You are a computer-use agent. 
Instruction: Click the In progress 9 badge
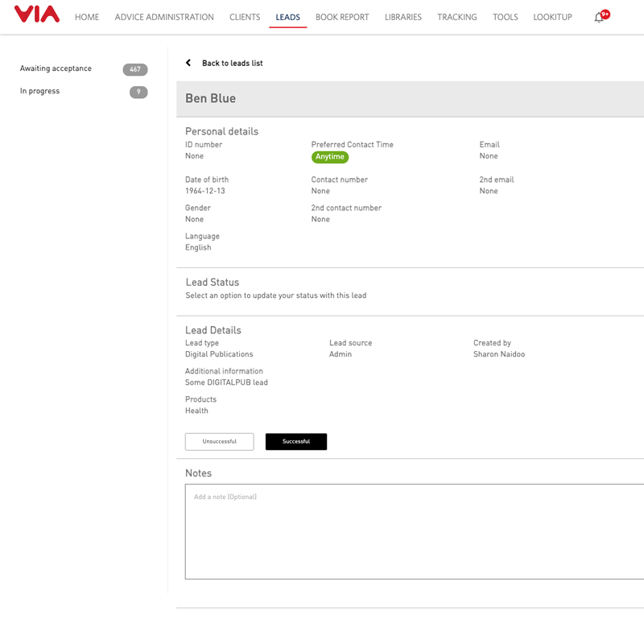pos(138,92)
